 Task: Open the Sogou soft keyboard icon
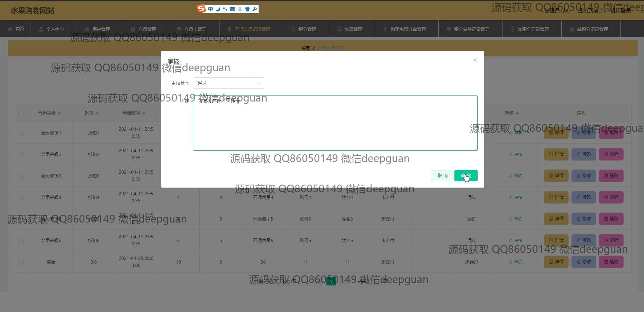[x=233, y=9]
